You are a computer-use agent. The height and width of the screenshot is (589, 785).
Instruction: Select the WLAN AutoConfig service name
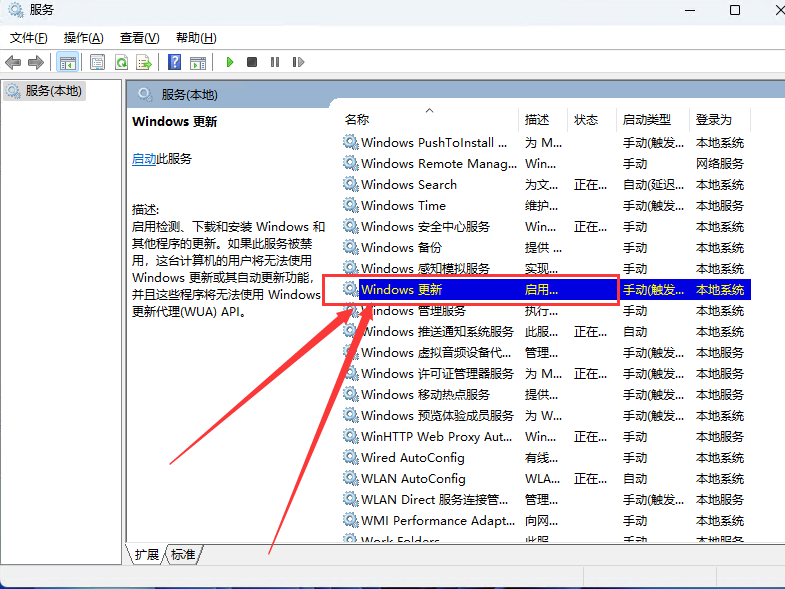pos(413,479)
